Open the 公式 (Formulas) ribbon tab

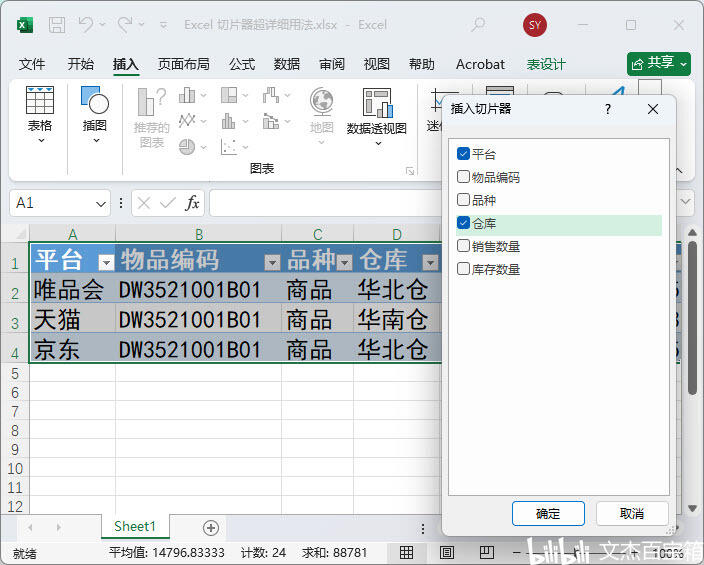point(242,64)
